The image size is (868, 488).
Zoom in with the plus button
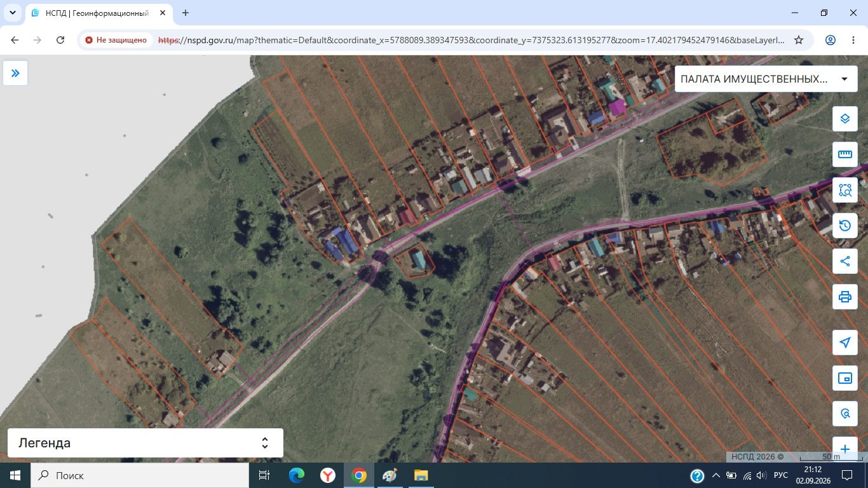[x=844, y=449]
